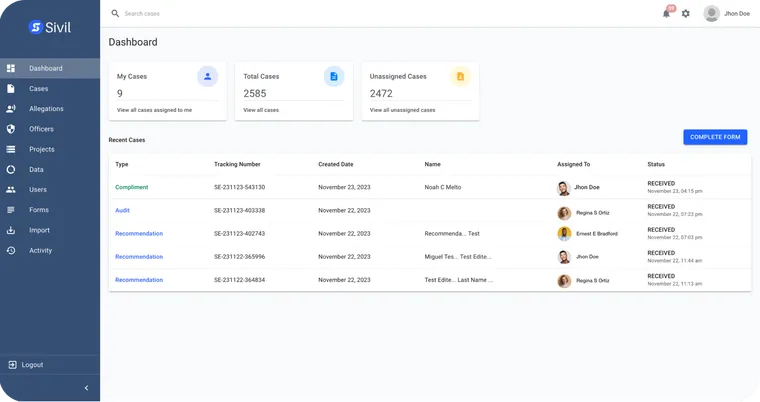Click the Total Cases document icon

pos(334,76)
